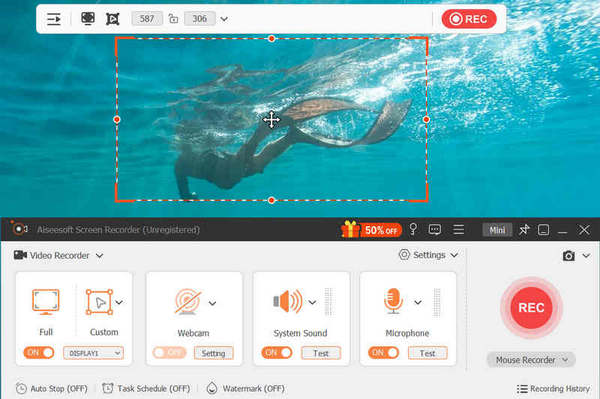Viewport: 600px width, 399px height.
Task: Expand the region size preset dropdown arrow
Action: [224, 19]
